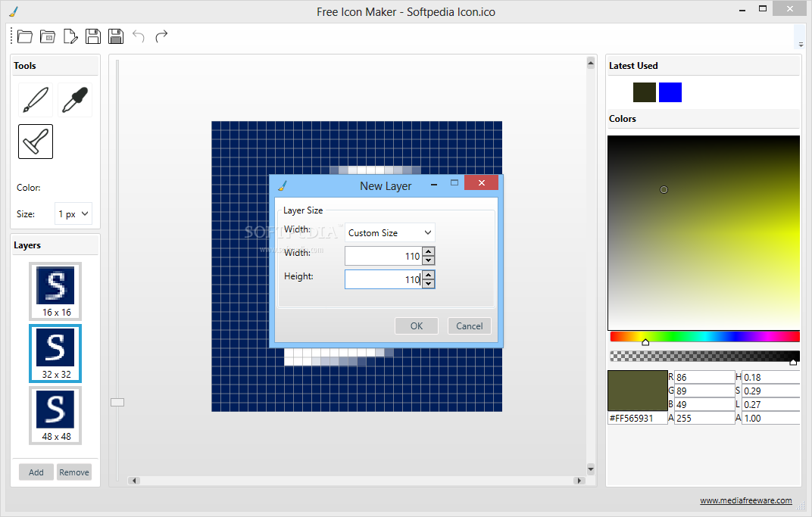Save the icon to another file
Screen dimensions: 812x517
pos(115,36)
